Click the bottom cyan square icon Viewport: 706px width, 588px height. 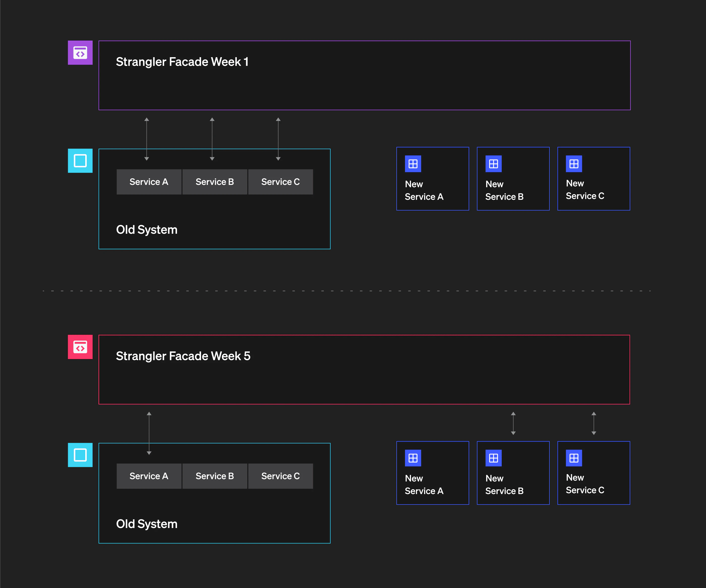click(x=80, y=455)
